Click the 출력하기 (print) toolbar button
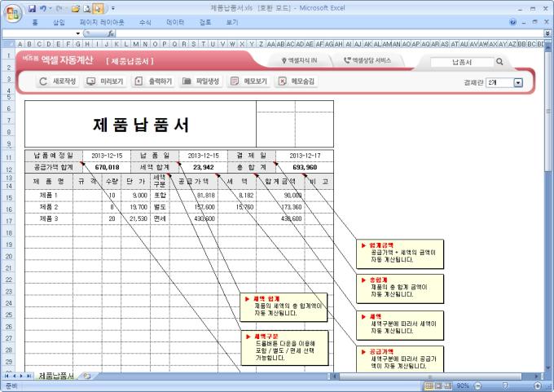This screenshot has width=554, height=392. tap(153, 81)
